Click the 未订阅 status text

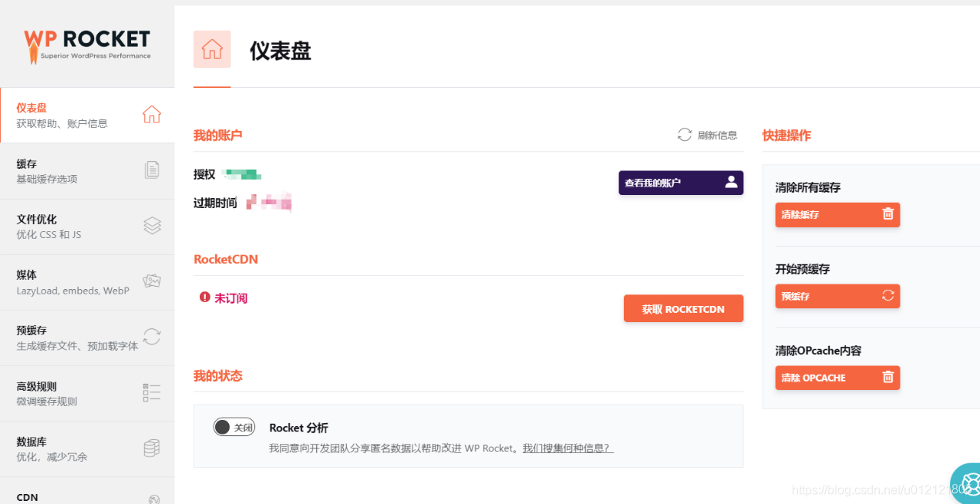(231, 297)
